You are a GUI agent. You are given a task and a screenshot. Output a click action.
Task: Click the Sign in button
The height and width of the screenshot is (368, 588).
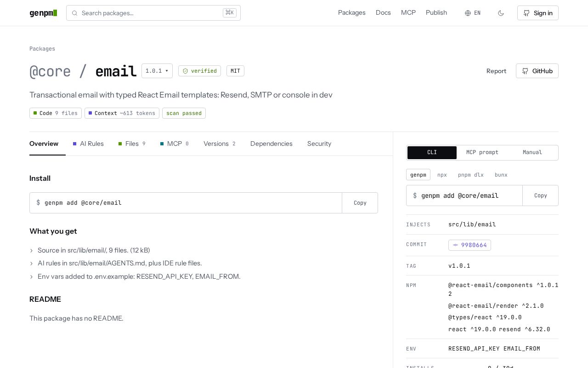tap(538, 13)
